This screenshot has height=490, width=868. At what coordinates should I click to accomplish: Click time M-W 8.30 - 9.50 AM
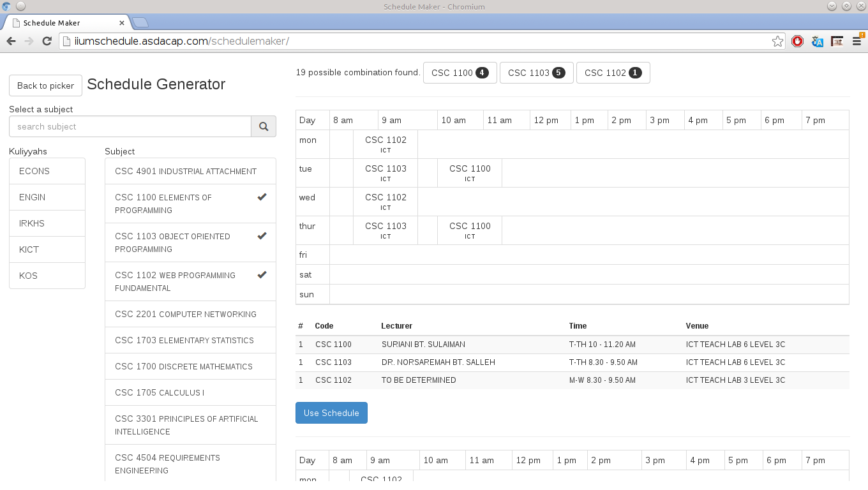pos(602,380)
